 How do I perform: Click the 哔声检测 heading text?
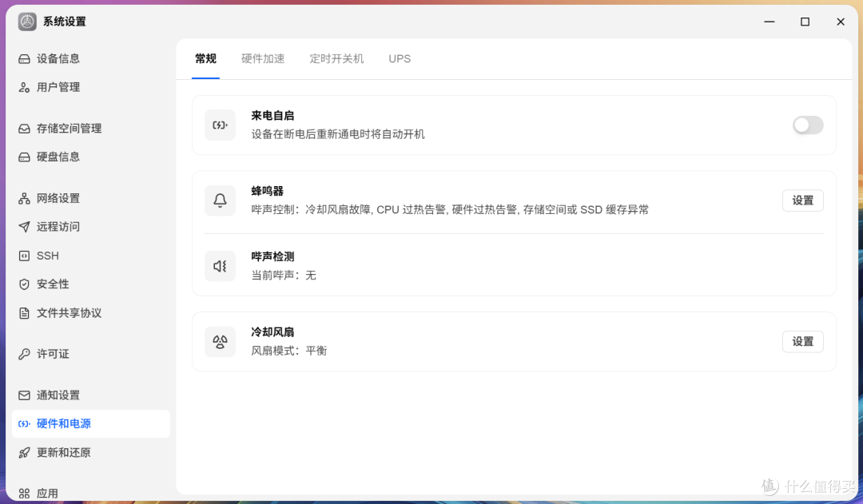click(272, 256)
